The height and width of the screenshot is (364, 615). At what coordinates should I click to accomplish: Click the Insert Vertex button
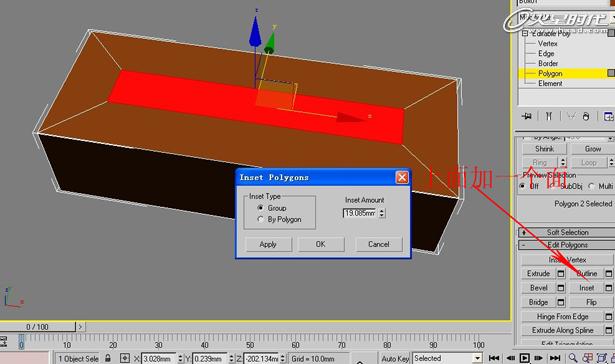567,260
